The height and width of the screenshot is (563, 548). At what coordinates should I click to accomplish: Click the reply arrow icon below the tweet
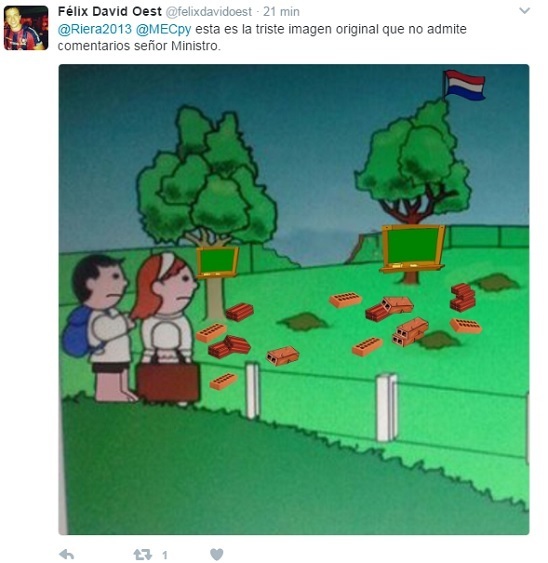[x=66, y=554]
